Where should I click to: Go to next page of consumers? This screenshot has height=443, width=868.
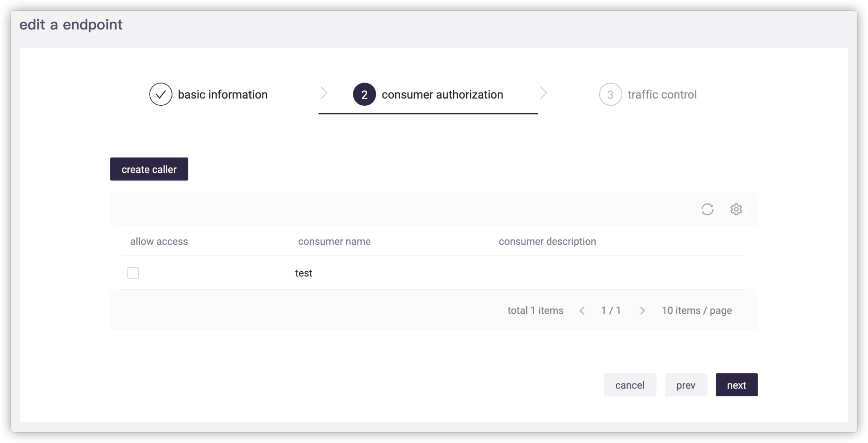[x=642, y=311]
